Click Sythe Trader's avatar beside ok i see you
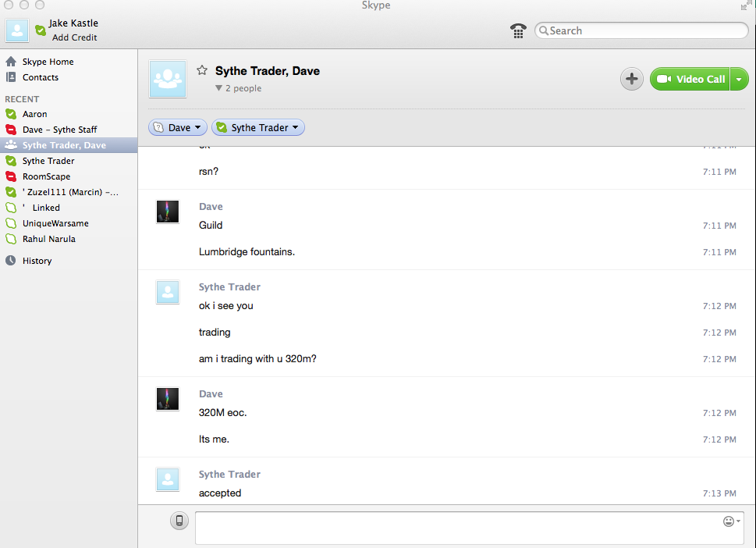 168,292
